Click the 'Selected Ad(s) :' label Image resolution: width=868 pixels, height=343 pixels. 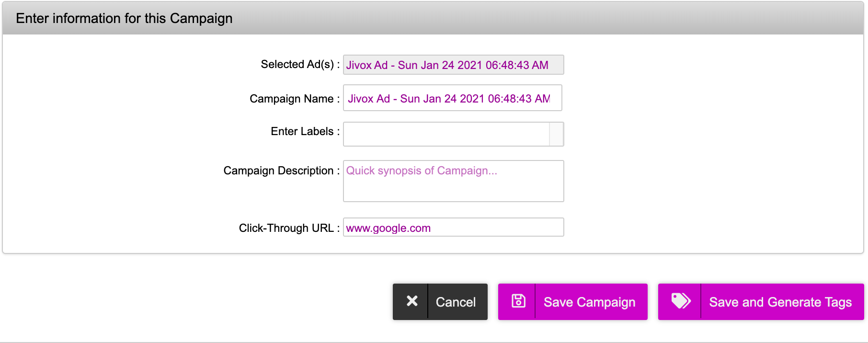(x=300, y=64)
